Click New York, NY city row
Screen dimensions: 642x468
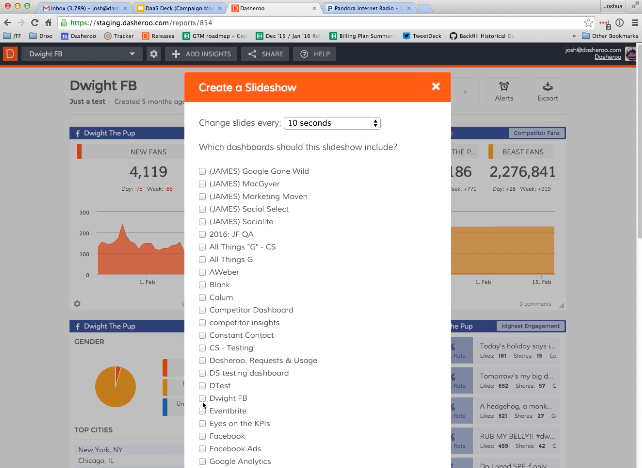[129, 450]
